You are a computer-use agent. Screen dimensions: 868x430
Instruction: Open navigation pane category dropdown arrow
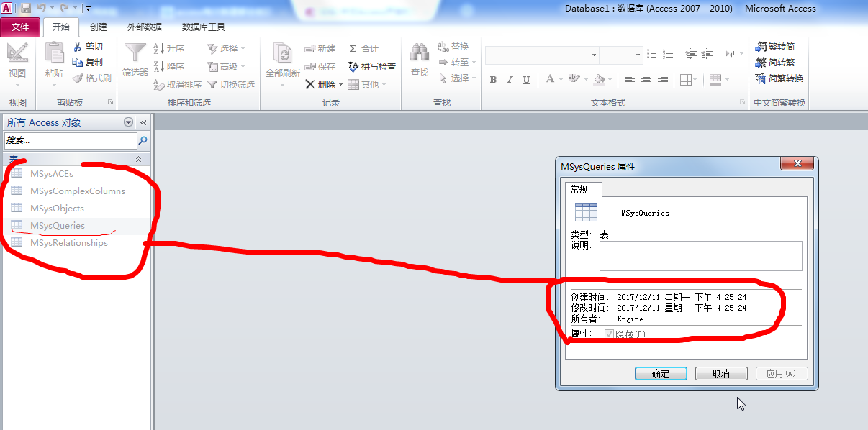[x=128, y=122]
